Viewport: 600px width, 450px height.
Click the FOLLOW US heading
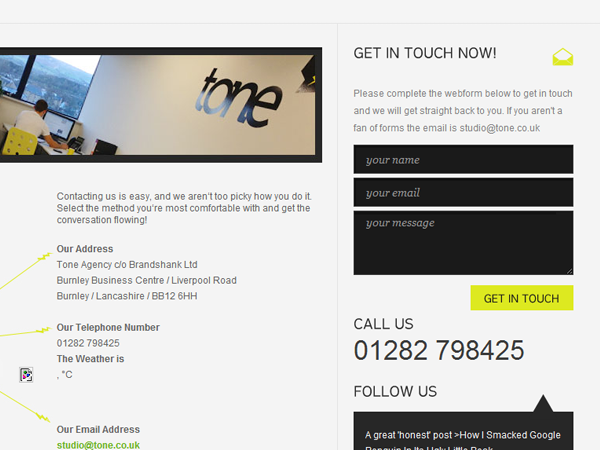coord(395,391)
